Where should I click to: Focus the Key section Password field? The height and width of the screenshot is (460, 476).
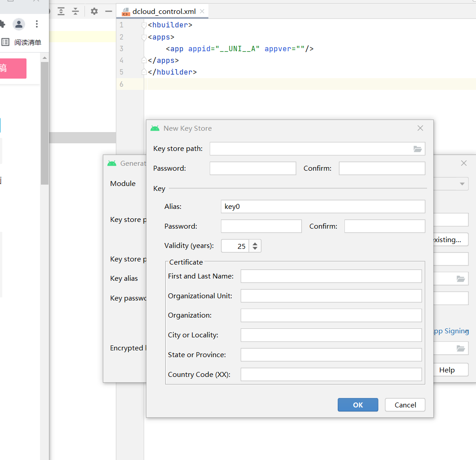261,226
